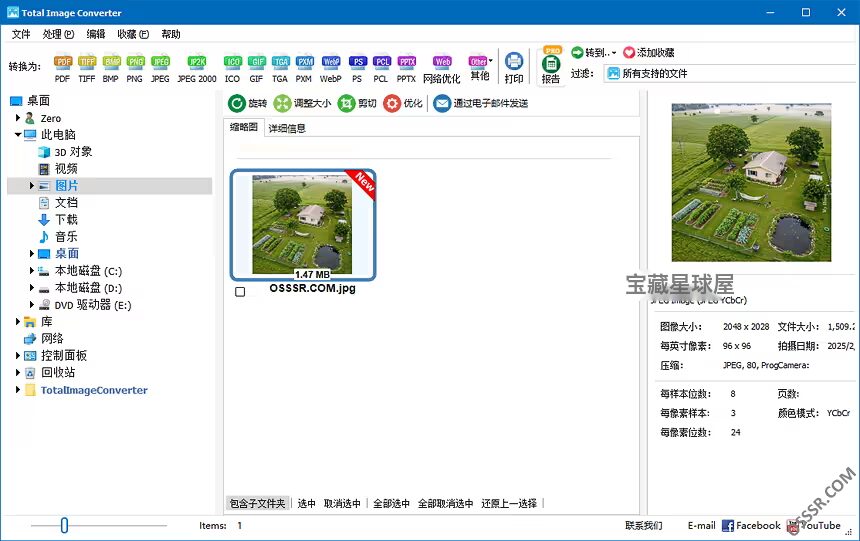
Task: Select JPEG 2000 output format
Action: coord(197,67)
